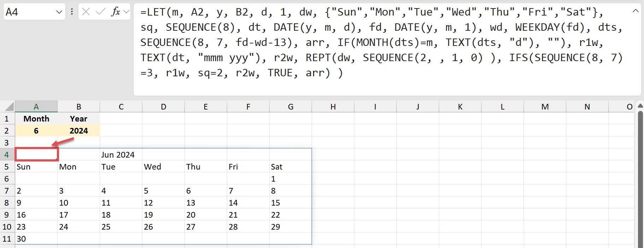Select row 3 header
Screen dimensions: 644x248
(x=7, y=143)
